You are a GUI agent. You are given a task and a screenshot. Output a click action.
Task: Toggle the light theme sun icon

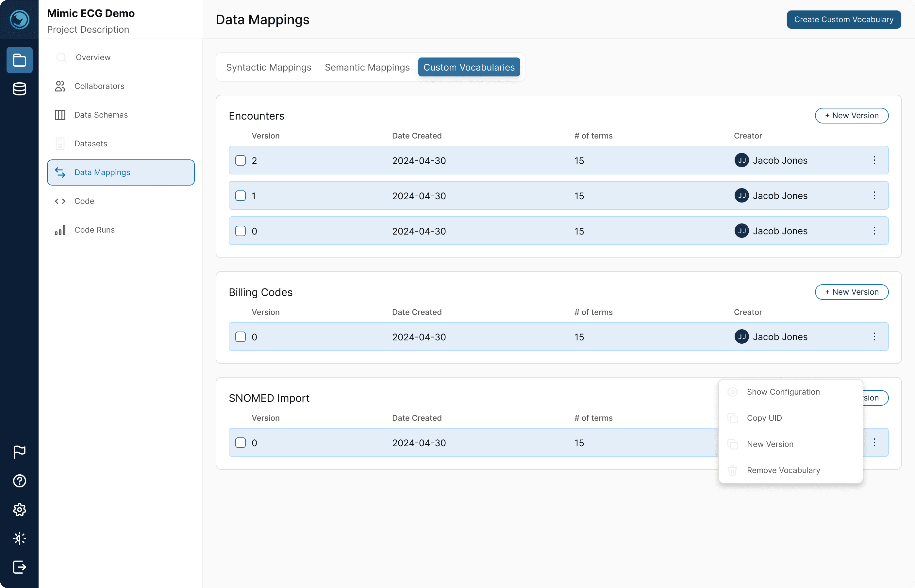(20, 538)
